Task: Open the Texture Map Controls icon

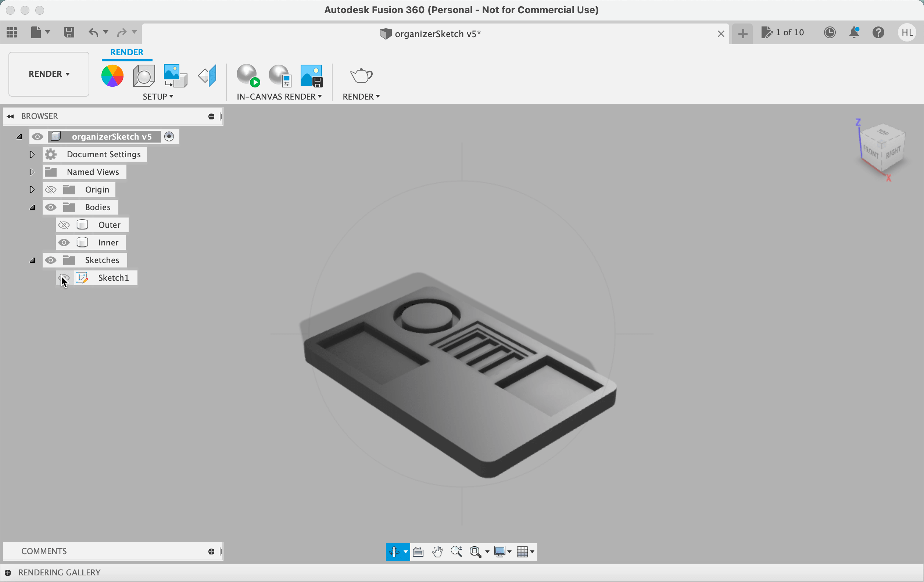Action: coord(208,76)
